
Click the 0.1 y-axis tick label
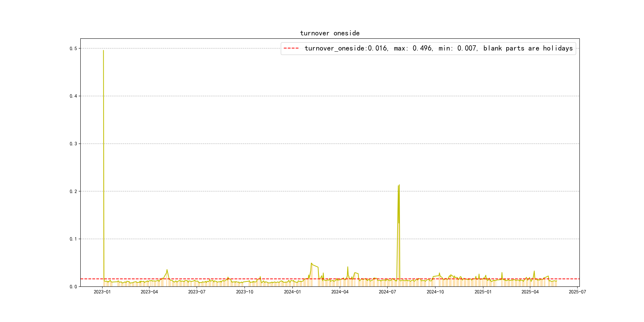(73, 239)
